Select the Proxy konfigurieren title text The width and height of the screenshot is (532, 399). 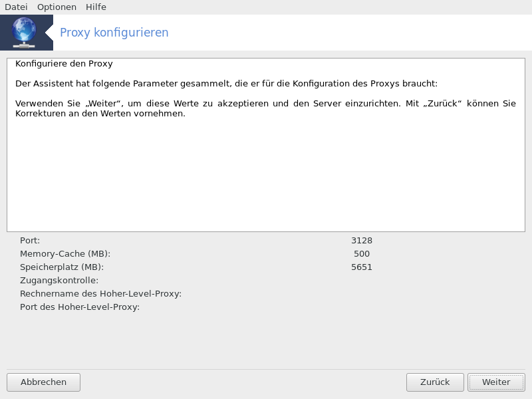pyautogui.click(x=114, y=33)
